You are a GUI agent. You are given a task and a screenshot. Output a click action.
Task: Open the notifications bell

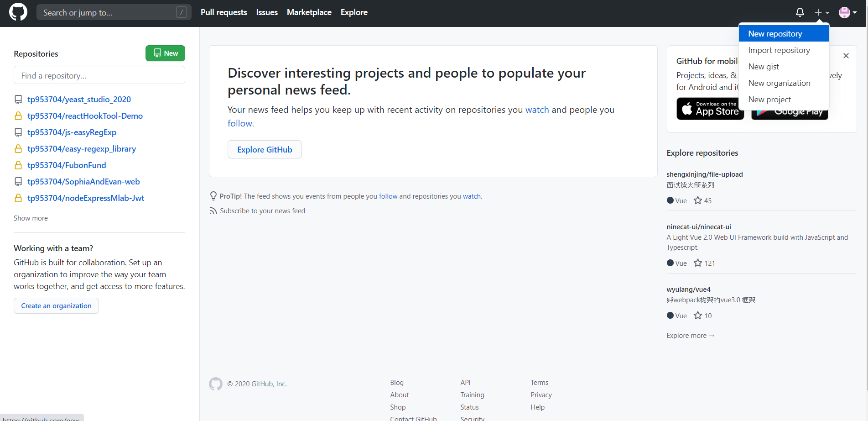coord(800,12)
